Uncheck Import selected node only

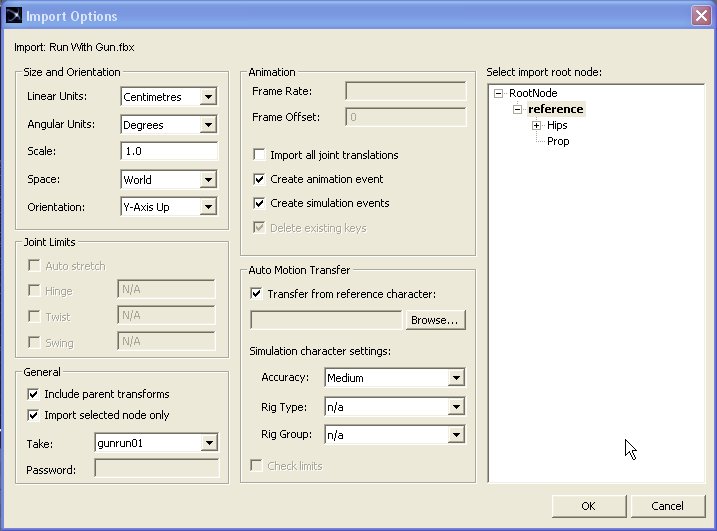point(33,415)
